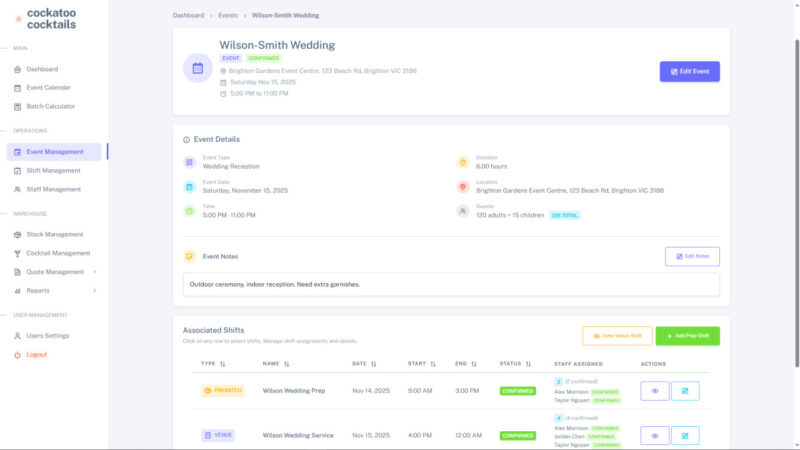The width and height of the screenshot is (800, 450).
Task: Click Events breadcrumb link
Action: (228, 16)
